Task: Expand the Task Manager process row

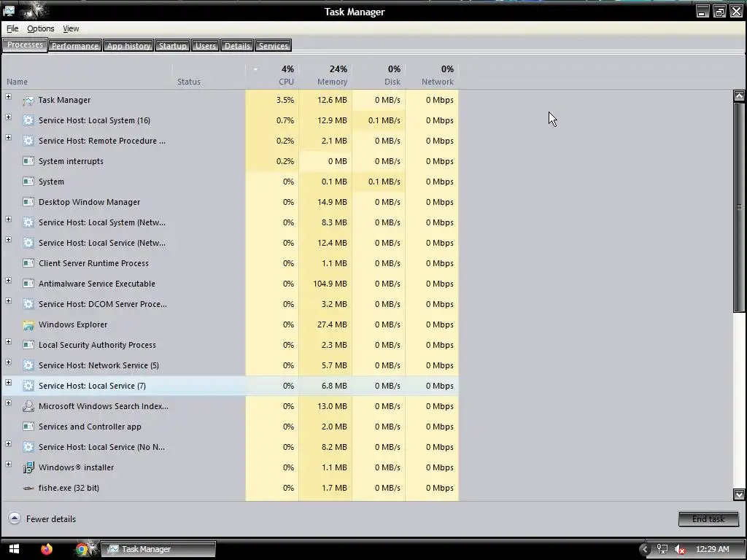Action: tap(9, 97)
